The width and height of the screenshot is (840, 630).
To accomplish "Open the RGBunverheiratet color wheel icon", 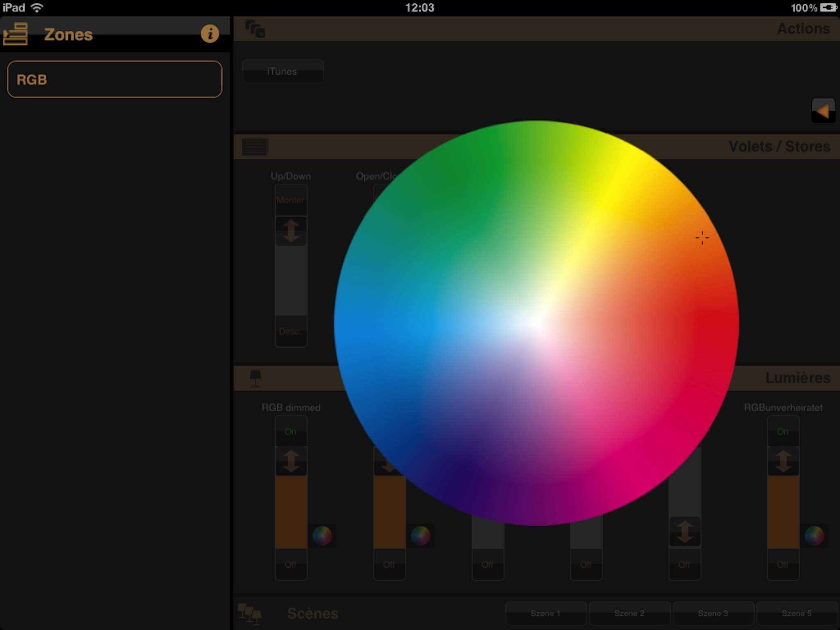I will pos(814,535).
